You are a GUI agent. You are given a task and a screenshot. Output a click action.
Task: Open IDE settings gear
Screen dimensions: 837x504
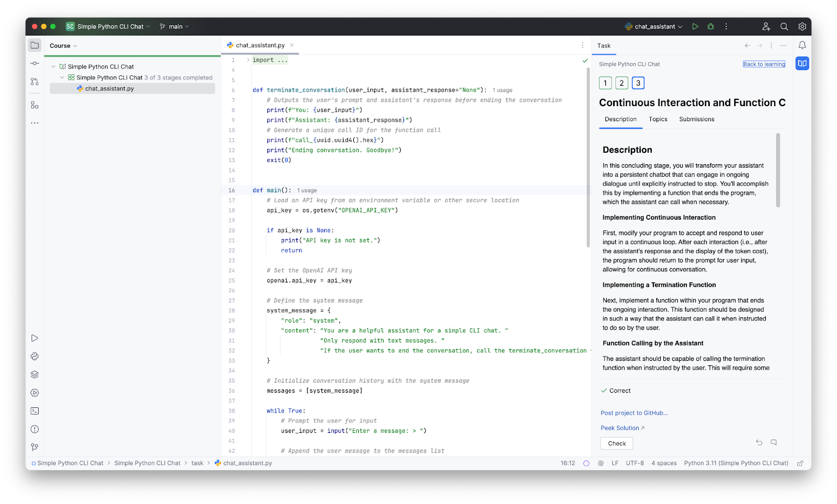coord(802,27)
